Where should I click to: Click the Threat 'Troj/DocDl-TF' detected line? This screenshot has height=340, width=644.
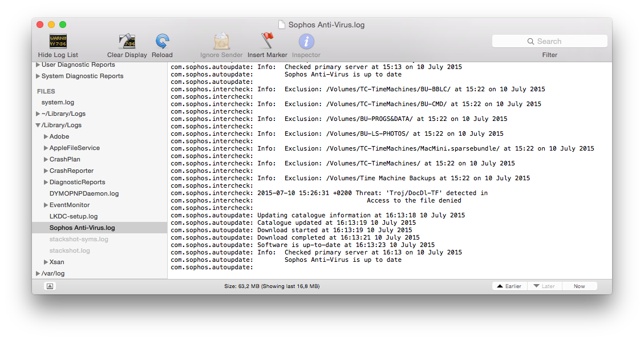pos(329,193)
